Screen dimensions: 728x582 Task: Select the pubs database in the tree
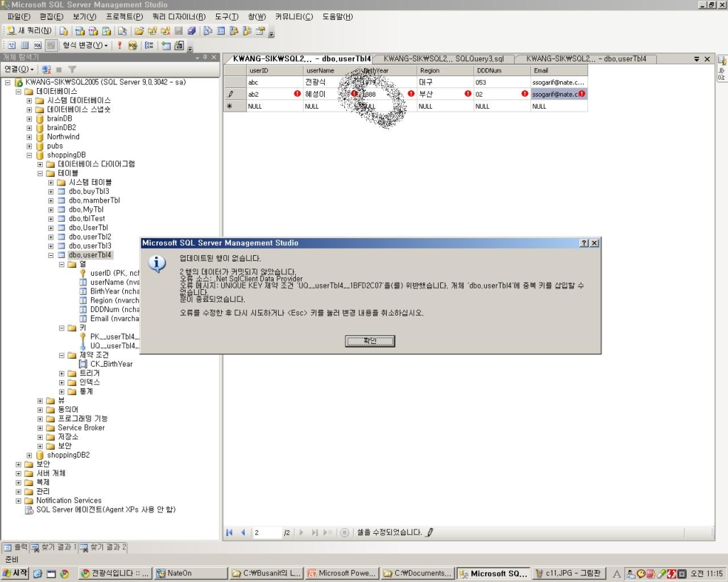click(55, 146)
